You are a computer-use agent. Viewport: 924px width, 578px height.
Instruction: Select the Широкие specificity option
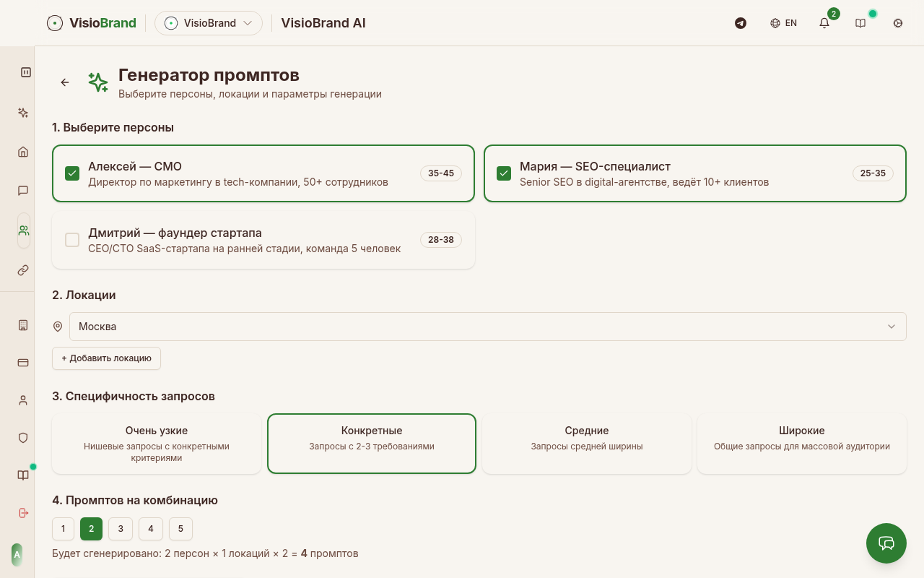coord(801,444)
